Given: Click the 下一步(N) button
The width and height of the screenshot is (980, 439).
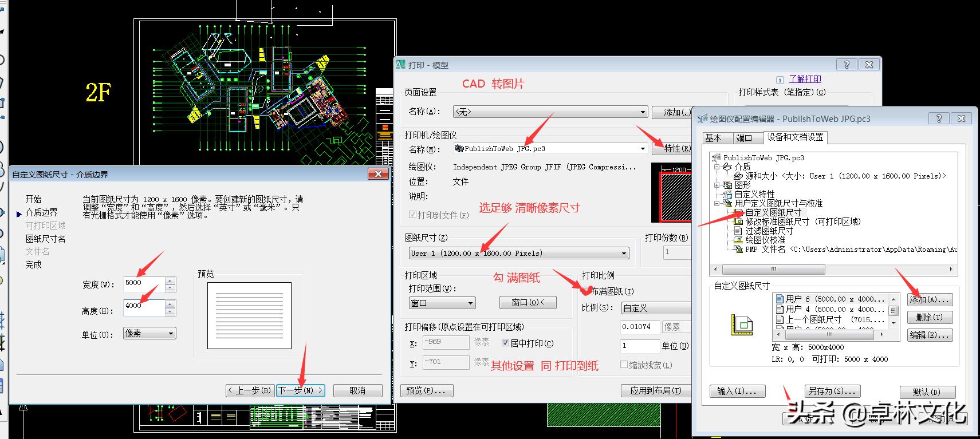Looking at the screenshot, I should tap(301, 390).
